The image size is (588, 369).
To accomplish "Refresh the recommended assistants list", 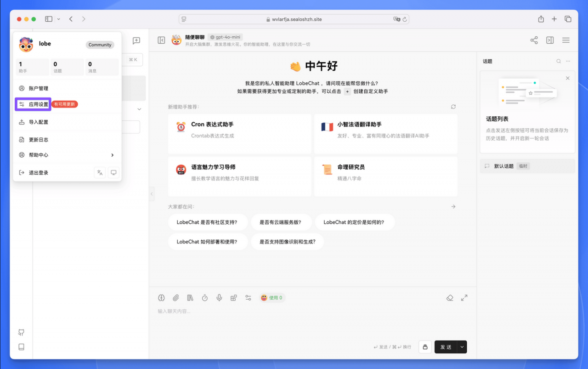I will click(x=453, y=107).
